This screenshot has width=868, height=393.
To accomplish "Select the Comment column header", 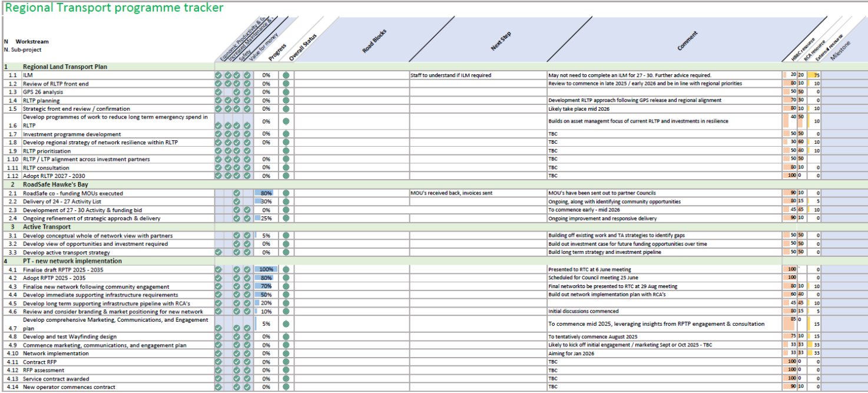I will coord(687,41).
